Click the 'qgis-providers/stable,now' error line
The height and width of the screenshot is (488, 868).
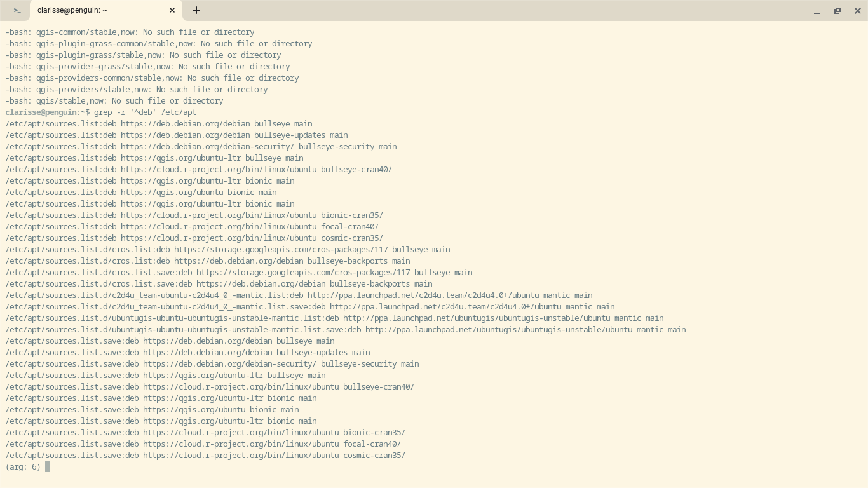pyautogui.click(x=137, y=90)
